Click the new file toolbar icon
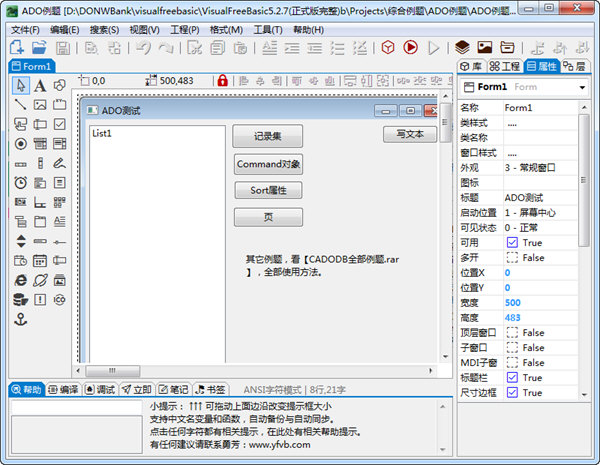The image size is (600, 465). coord(17,47)
